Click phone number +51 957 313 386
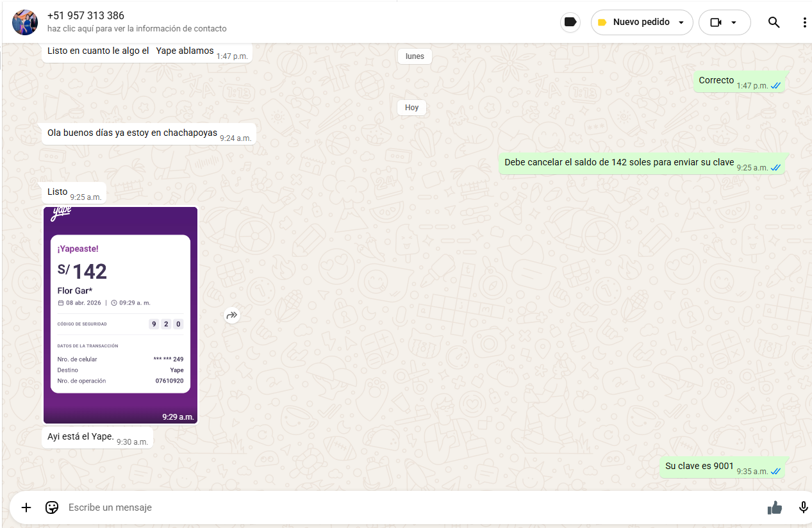The height and width of the screenshot is (528, 812). tap(86, 15)
